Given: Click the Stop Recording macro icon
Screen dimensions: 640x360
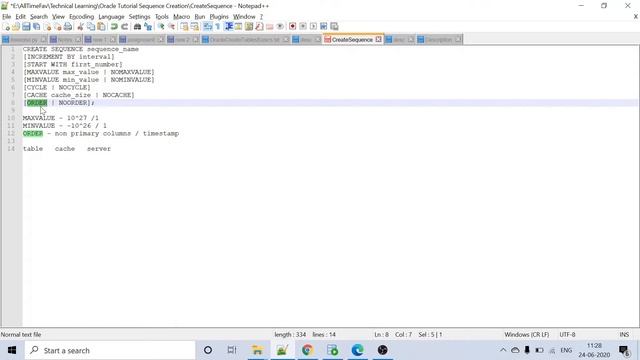Looking at the screenshot, I should pyautogui.click(x=303, y=27).
